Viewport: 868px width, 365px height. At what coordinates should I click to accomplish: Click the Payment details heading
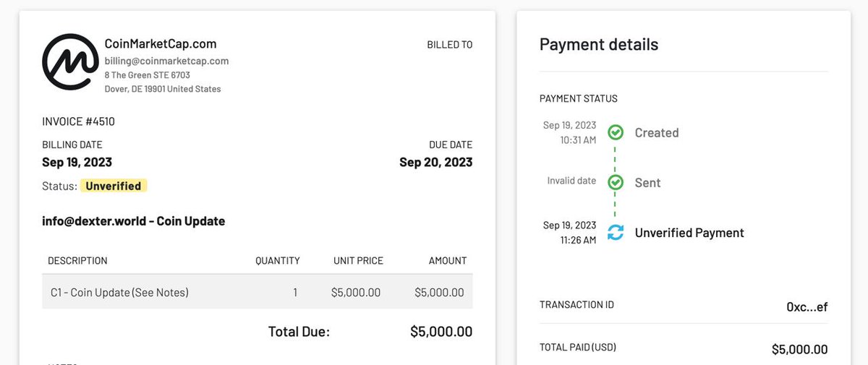pos(599,44)
